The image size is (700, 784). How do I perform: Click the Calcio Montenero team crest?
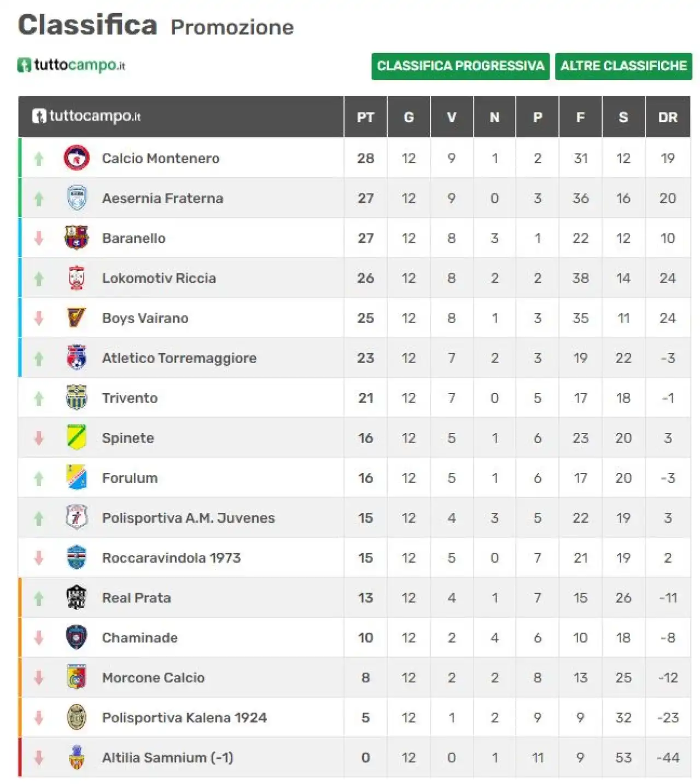tap(77, 158)
